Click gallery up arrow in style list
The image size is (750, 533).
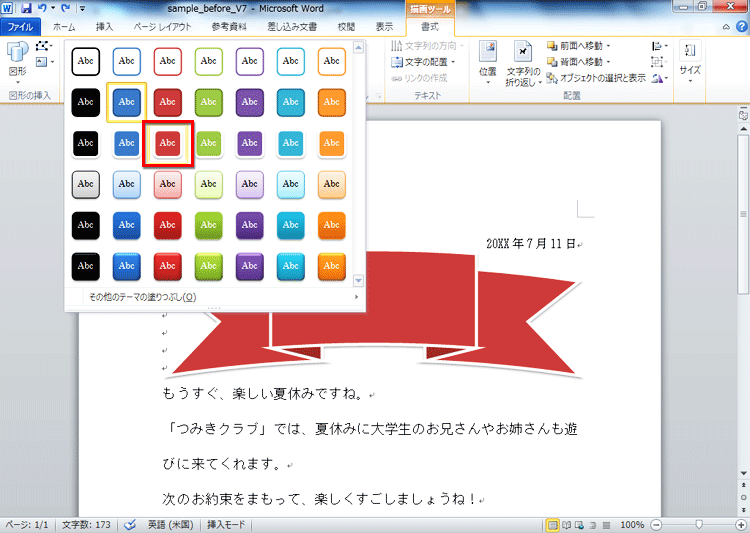coord(358,47)
